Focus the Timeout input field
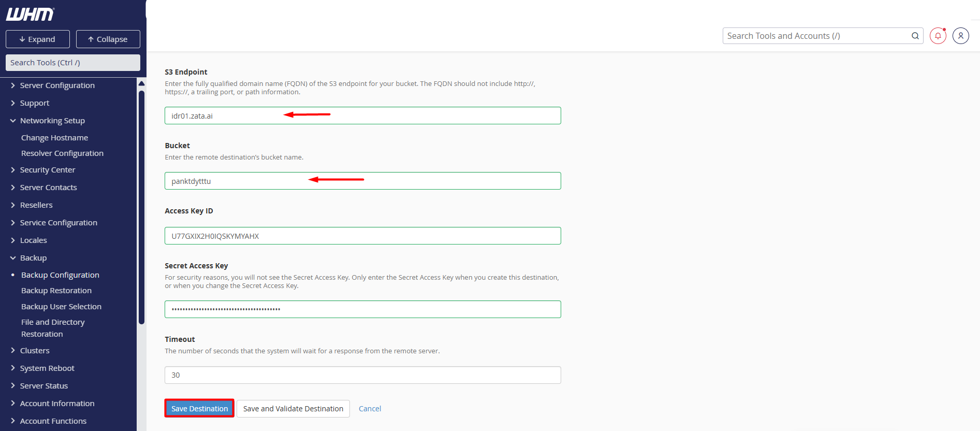Image resolution: width=980 pixels, height=431 pixels. click(362, 375)
